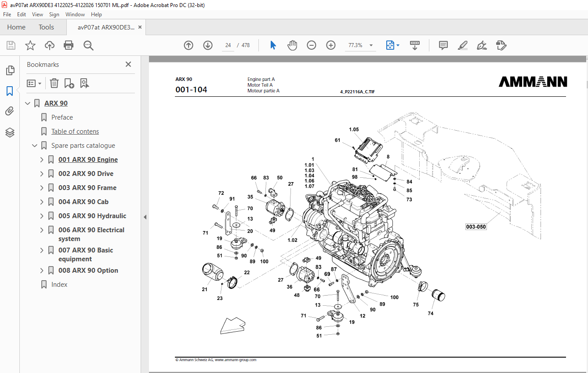Viewport: 588px width, 373px height.
Task: Click the star bookmark icon in toolbar
Action: click(x=30, y=45)
